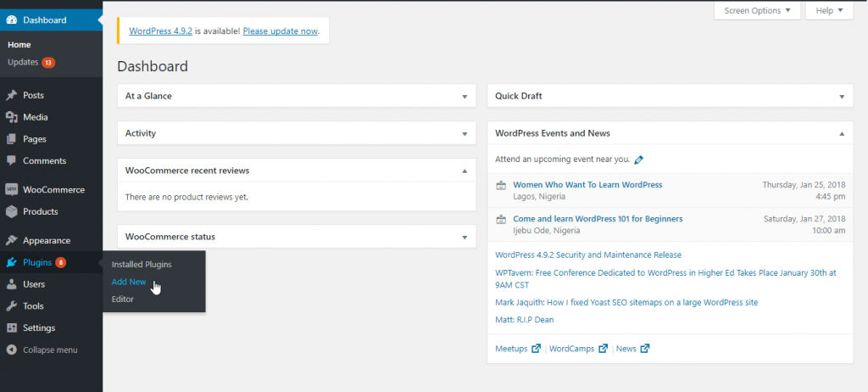Expand the Activity widget
Screen dimensions: 868x392
click(465, 133)
